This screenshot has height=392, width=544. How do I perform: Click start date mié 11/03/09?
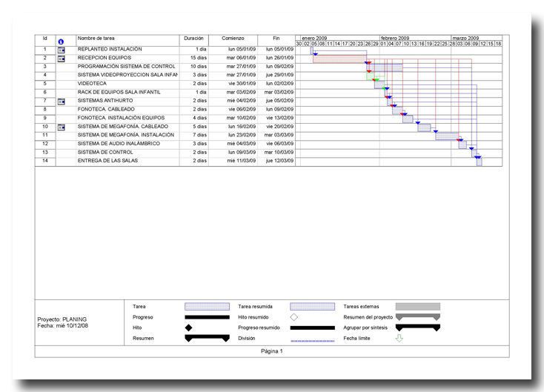click(242, 161)
